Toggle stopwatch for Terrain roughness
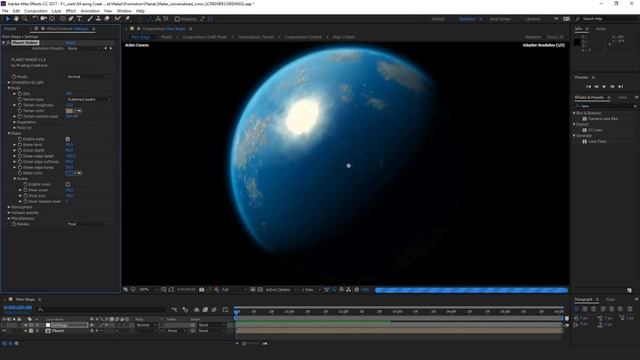Screen dimensions: 640x360 click(x=20, y=105)
